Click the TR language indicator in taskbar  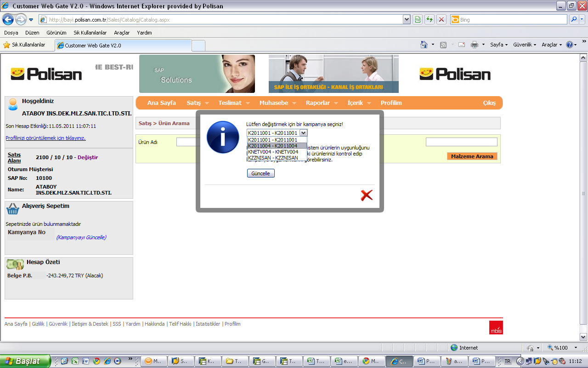click(x=508, y=361)
